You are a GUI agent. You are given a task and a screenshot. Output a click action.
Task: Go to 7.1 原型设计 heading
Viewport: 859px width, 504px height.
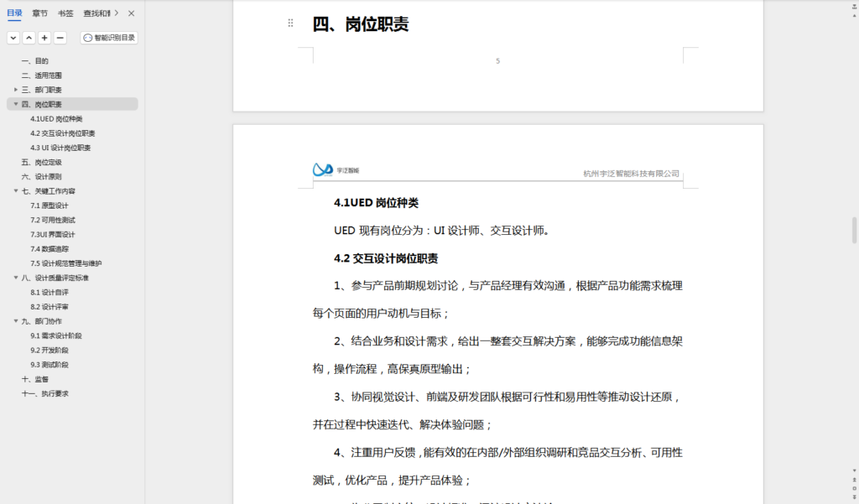click(49, 205)
